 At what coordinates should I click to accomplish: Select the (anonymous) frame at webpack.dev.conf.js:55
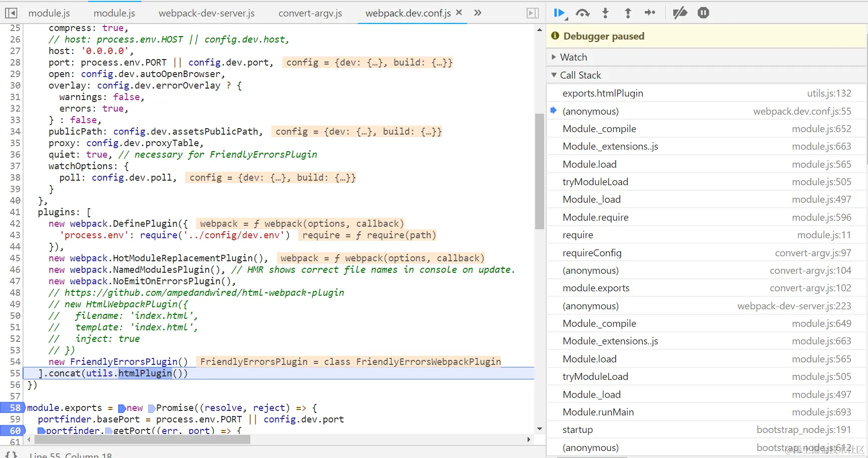[x=707, y=111]
